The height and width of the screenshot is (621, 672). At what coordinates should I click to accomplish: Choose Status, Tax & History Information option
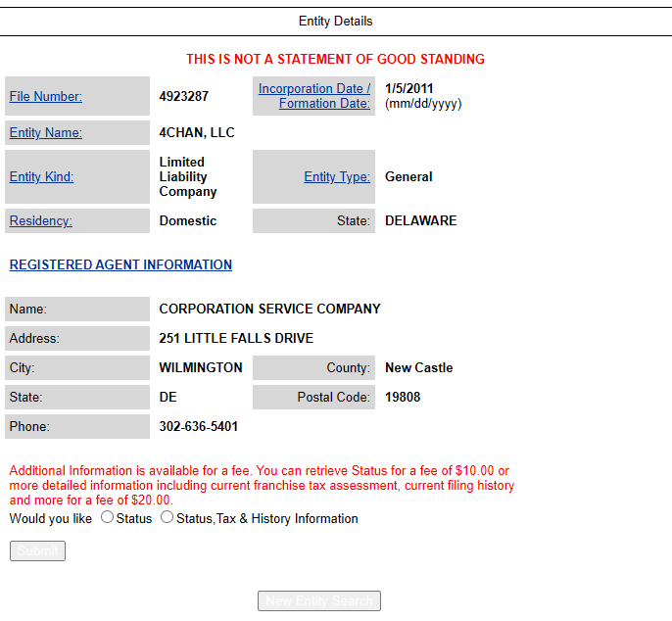(168, 517)
